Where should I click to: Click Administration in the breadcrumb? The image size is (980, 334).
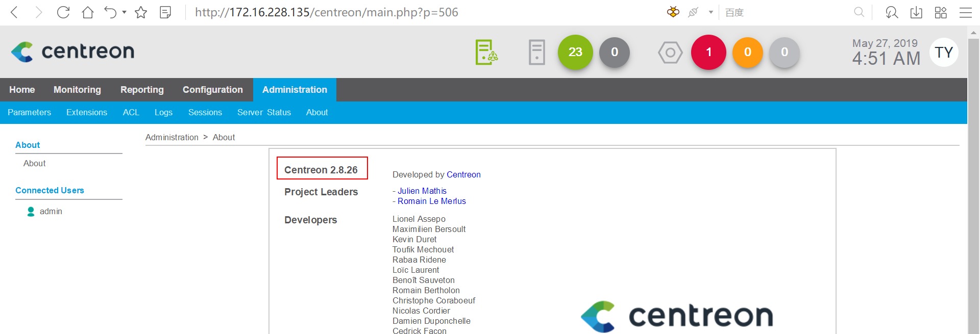tap(171, 137)
